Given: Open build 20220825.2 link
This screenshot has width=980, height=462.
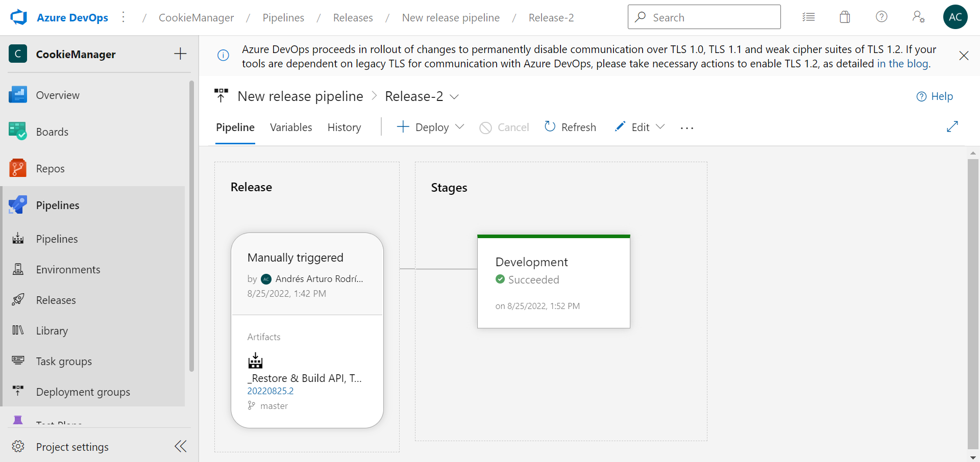Looking at the screenshot, I should (x=271, y=391).
